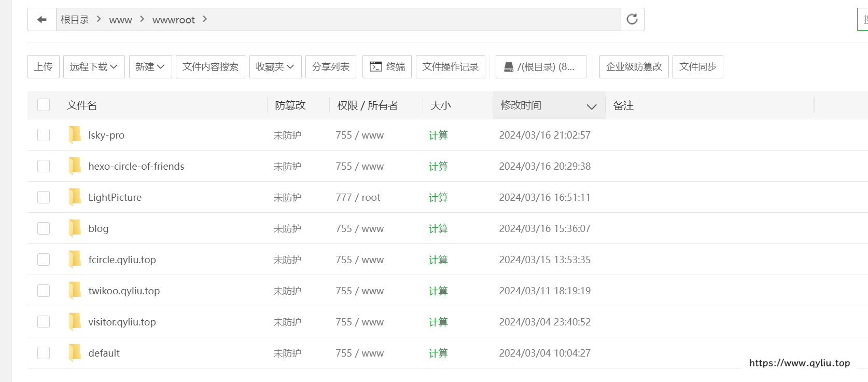
Task: Open the 终端 terminal
Action: coord(387,67)
